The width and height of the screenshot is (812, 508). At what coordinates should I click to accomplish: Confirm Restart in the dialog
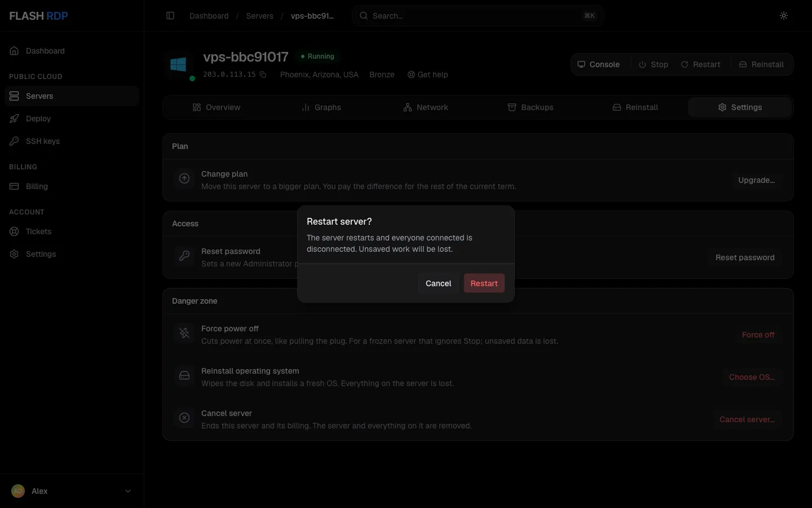484,283
